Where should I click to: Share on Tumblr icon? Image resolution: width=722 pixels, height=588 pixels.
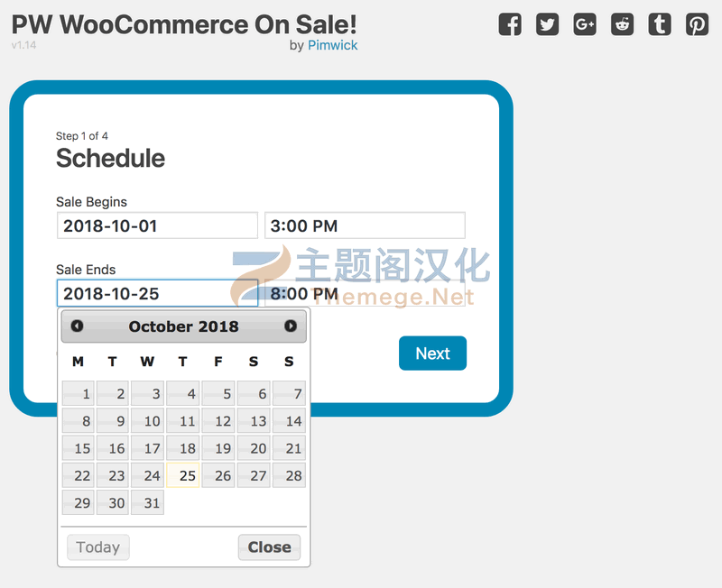(660, 24)
